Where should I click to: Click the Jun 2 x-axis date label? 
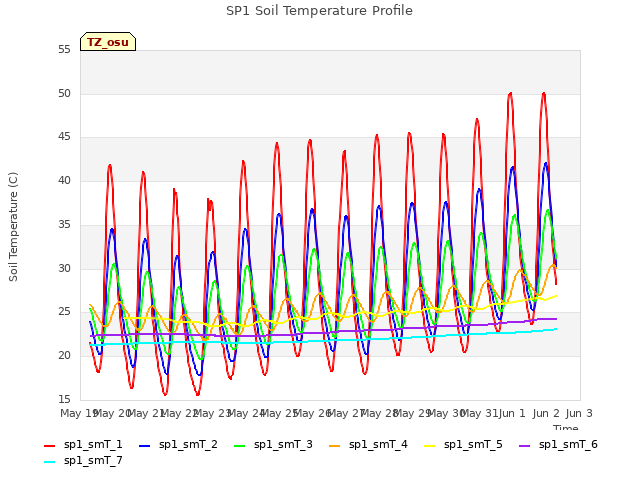546,413
